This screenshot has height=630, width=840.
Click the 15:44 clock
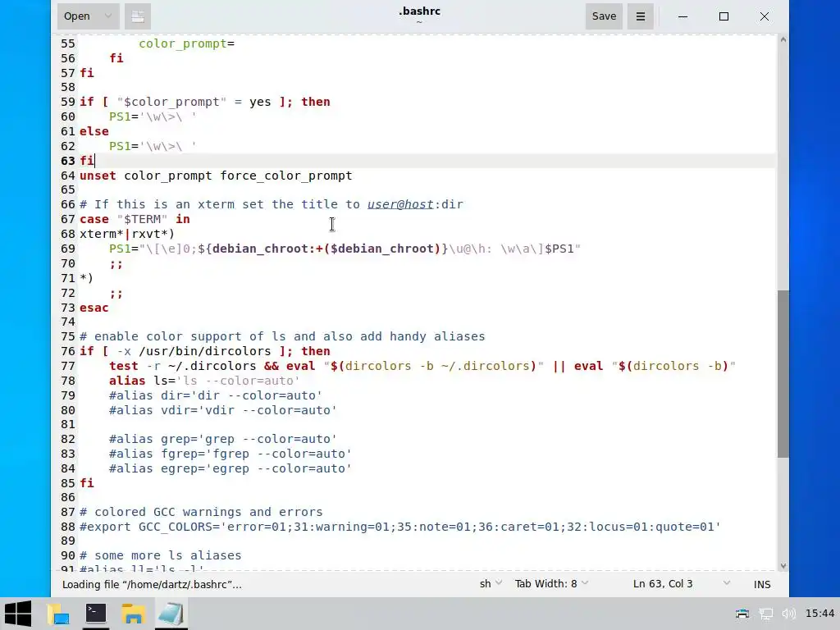(819, 614)
